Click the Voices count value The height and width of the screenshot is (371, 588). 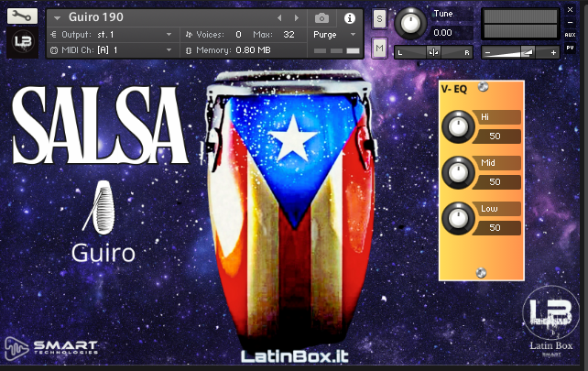238,35
